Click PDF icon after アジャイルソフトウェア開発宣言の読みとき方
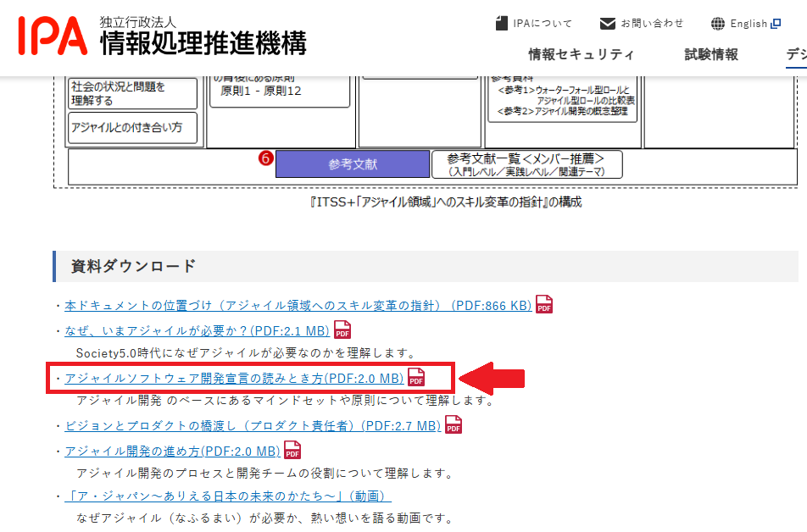 coord(416,378)
